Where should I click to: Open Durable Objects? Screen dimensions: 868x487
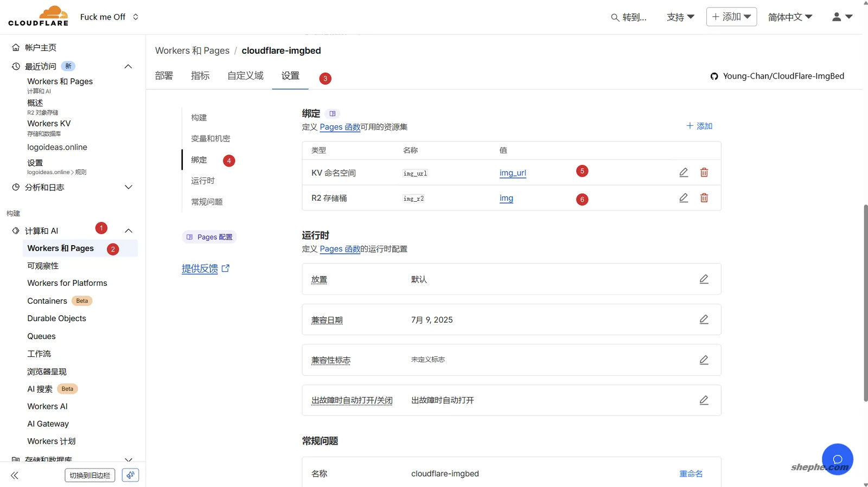[x=57, y=318]
